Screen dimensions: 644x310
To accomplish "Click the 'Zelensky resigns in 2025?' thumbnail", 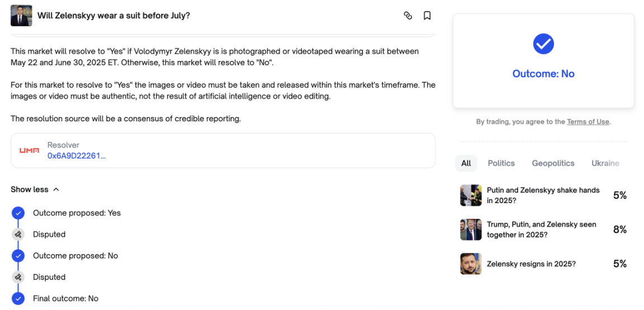I will 471,264.
